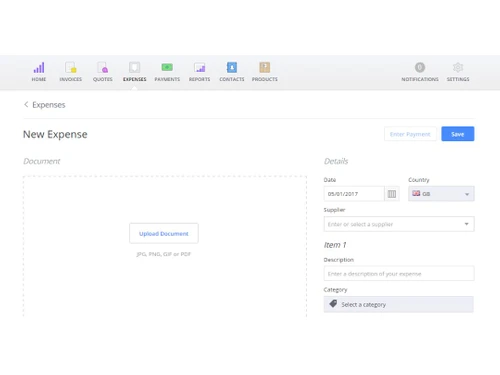The image size is (500, 375).
Task: Open the date picker calendar icon
Action: [x=392, y=194]
